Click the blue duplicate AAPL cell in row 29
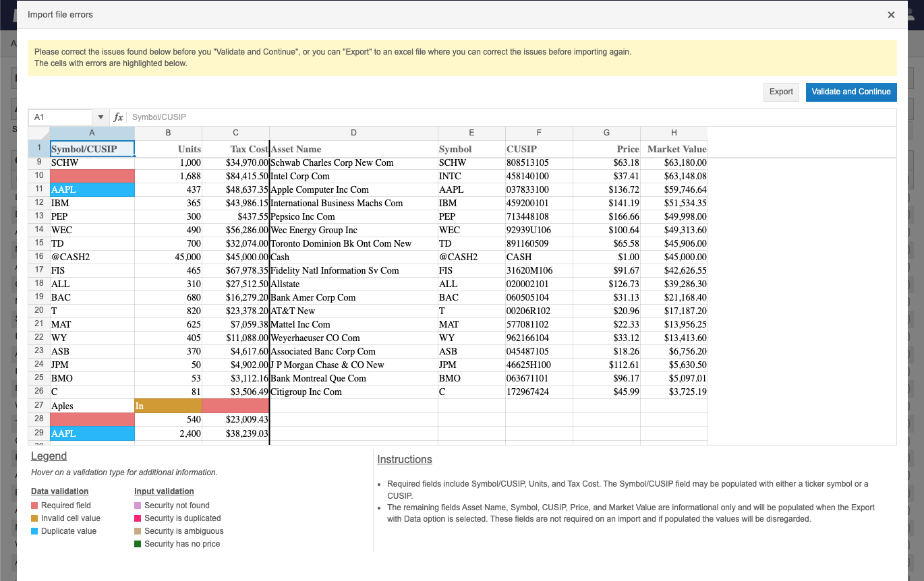 point(92,433)
